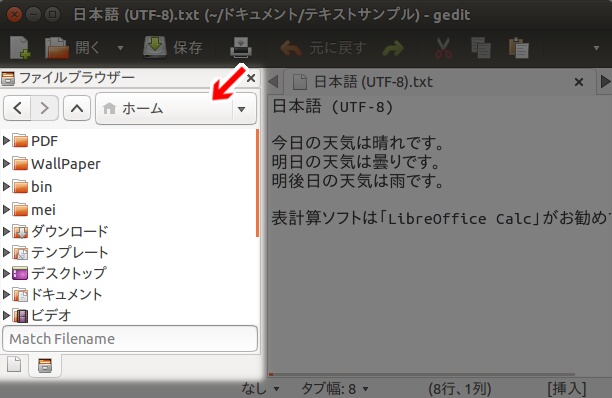Click the Match Filename input field
This screenshot has height=398, width=612.
[130, 338]
